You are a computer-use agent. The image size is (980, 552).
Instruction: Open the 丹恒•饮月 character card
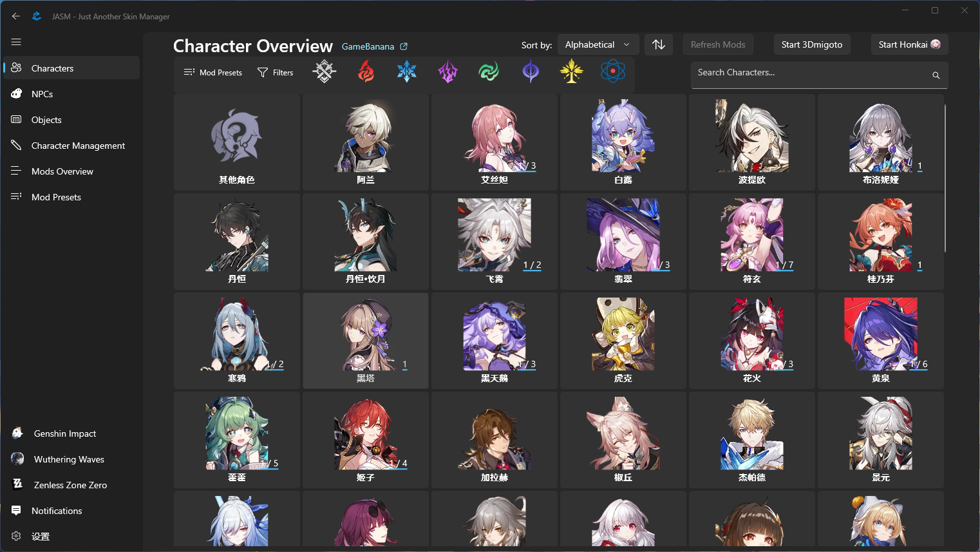[x=366, y=242]
